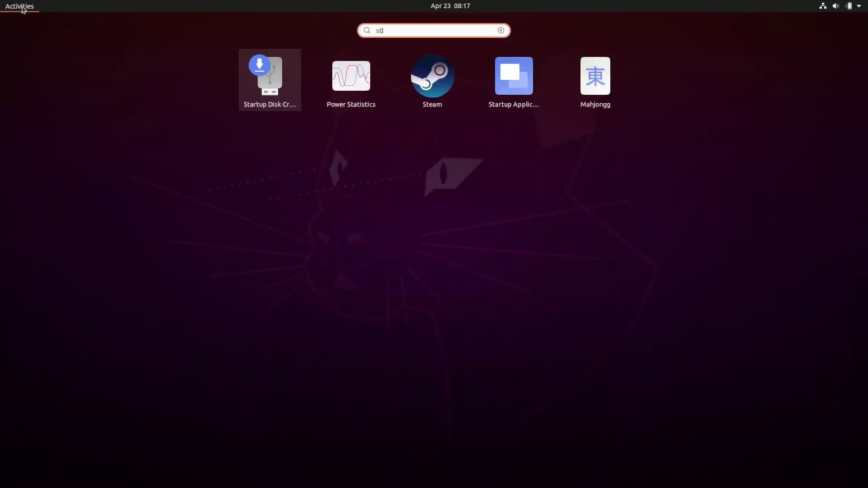
Task: Click the battery indicator icon
Action: [x=848, y=6]
